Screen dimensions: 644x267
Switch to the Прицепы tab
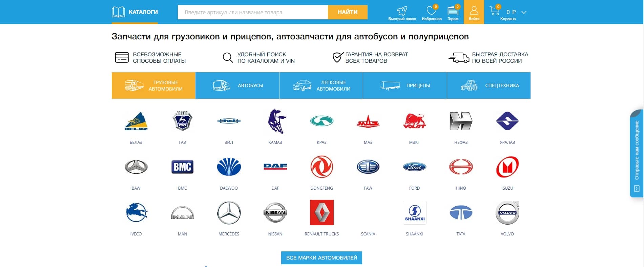pyautogui.click(x=405, y=85)
